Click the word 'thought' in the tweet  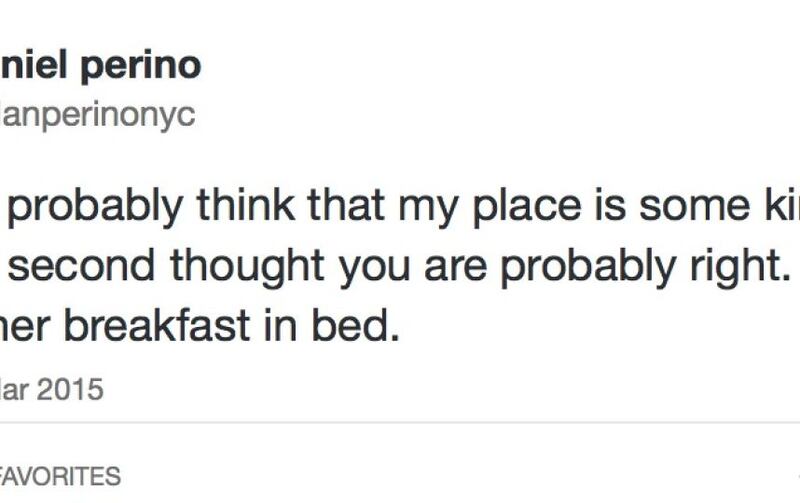(247, 267)
